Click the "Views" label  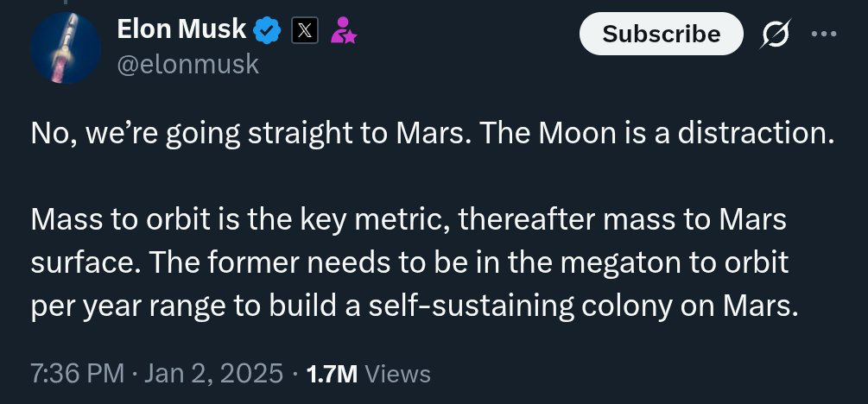[397, 373]
